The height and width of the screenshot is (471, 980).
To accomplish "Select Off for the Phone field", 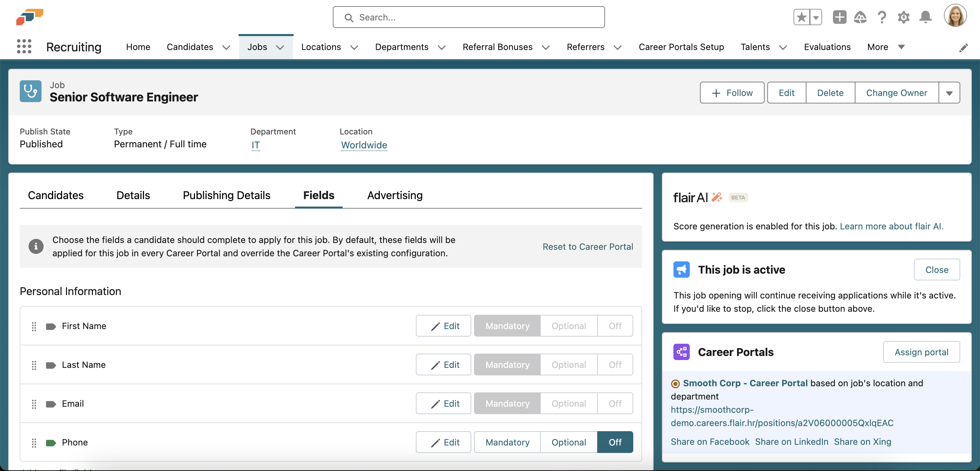I will coord(615,442).
